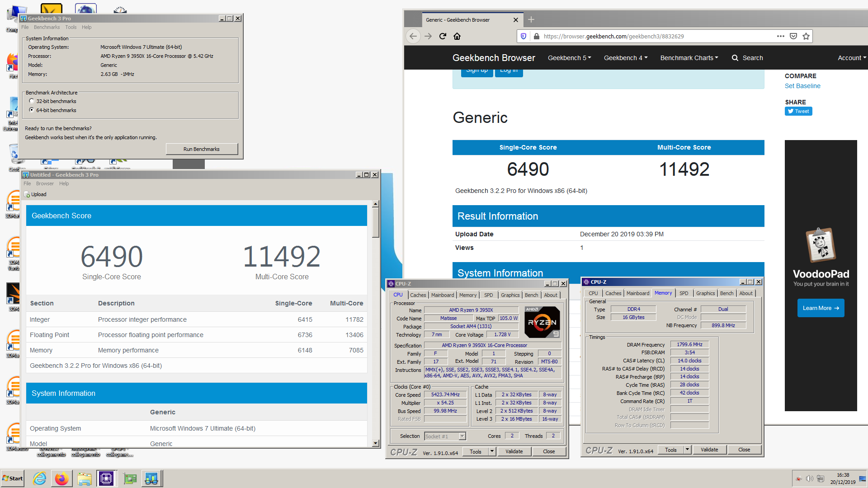Bookmark this page with the star
The height and width of the screenshot is (488, 868).
tap(806, 36)
